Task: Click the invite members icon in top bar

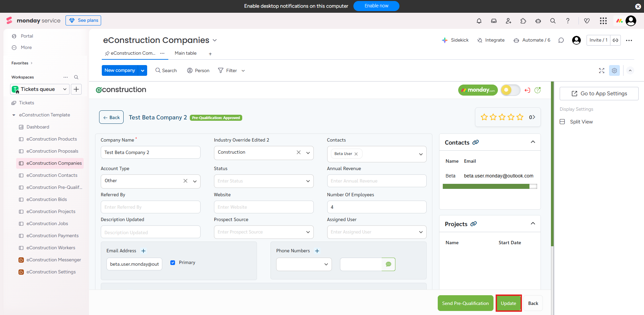Action: click(508, 21)
